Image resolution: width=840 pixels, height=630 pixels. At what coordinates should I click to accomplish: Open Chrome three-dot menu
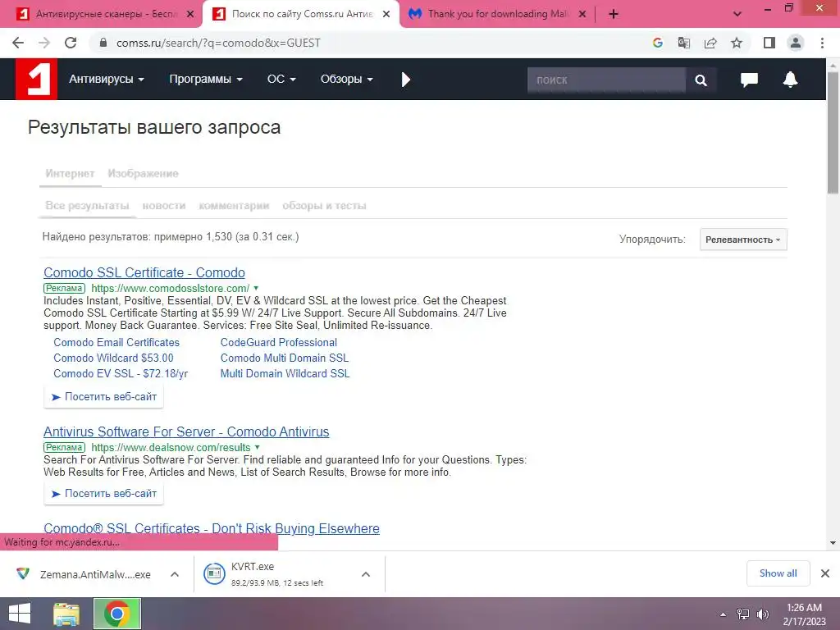point(822,43)
